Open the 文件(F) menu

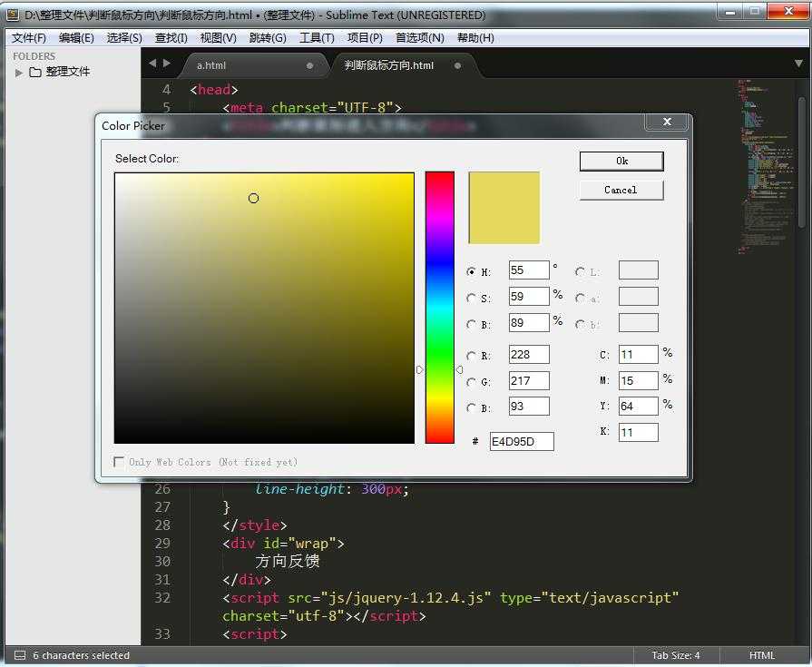pos(29,38)
